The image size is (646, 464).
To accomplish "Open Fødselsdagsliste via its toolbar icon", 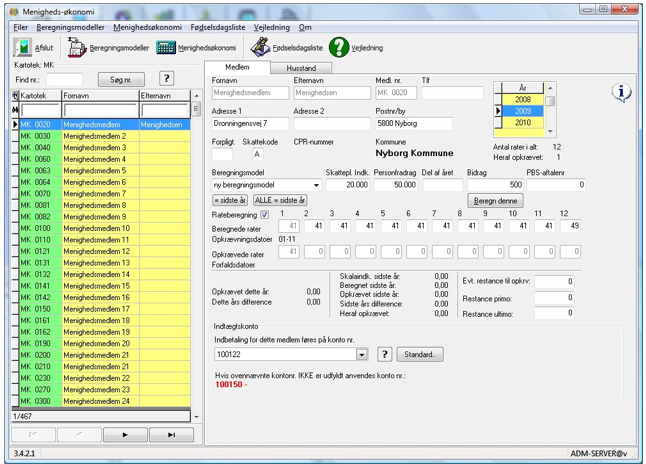I will coord(260,47).
